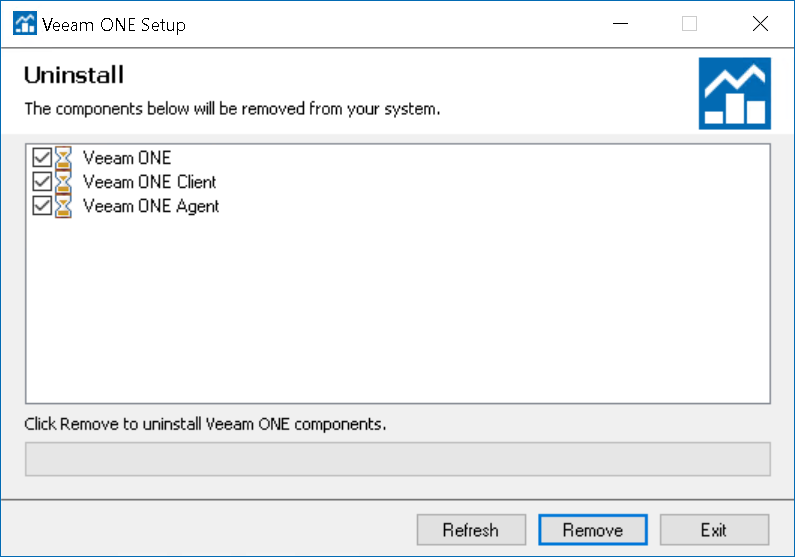Click Remove to uninstall components
This screenshot has width=795, height=557.
tap(593, 530)
